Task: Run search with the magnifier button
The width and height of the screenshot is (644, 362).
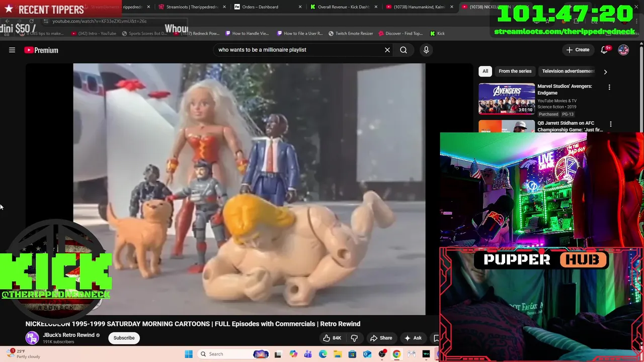Action: tap(404, 50)
